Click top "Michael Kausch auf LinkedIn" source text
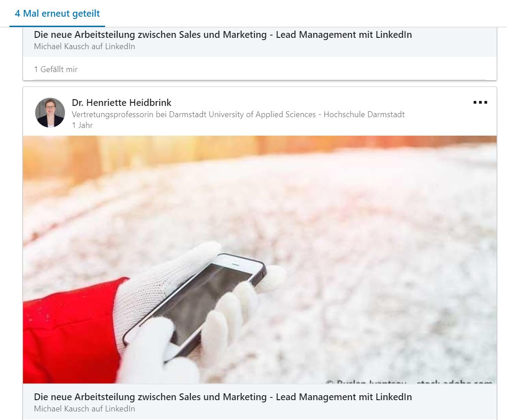The height and width of the screenshot is (420, 507). [x=84, y=46]
